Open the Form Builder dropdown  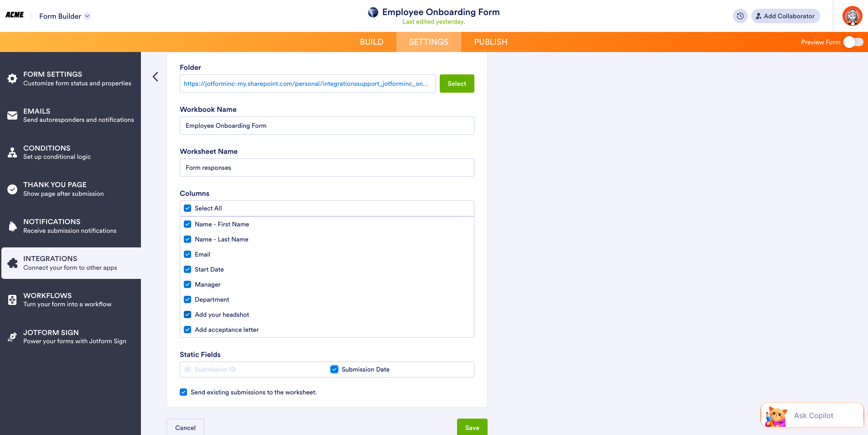pos(64,16)
